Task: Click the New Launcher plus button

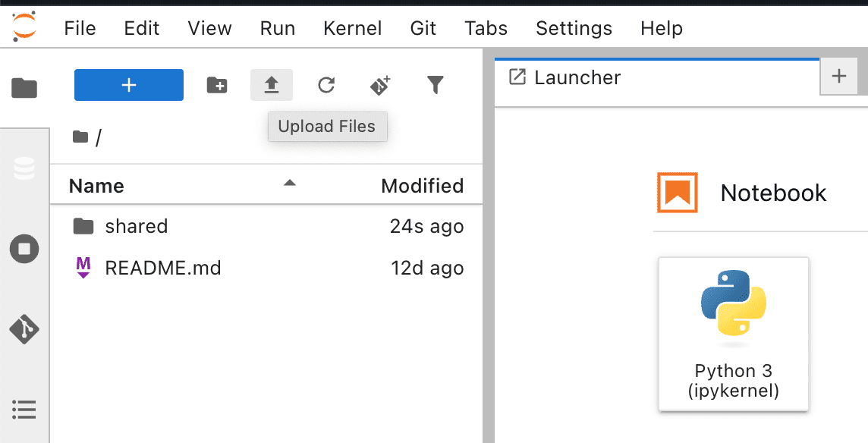Action: point(129,85)
